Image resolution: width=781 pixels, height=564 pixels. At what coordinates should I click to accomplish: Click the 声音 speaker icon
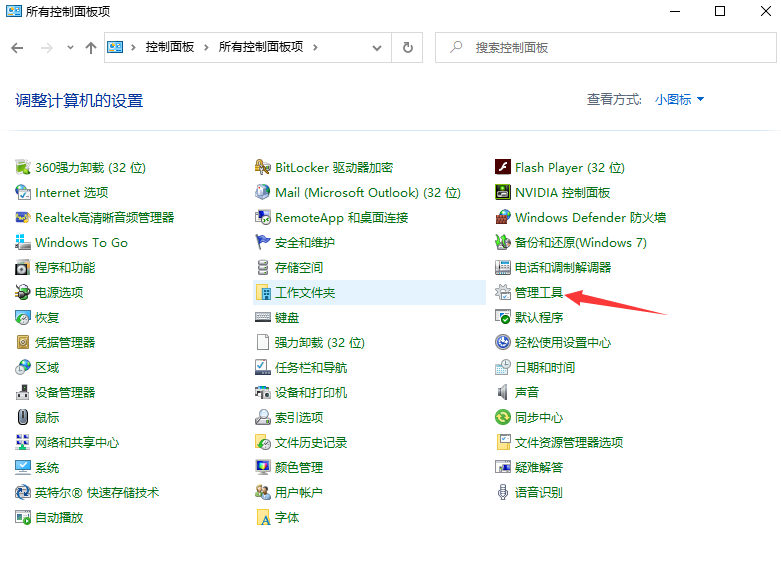[x=503, y=393]
